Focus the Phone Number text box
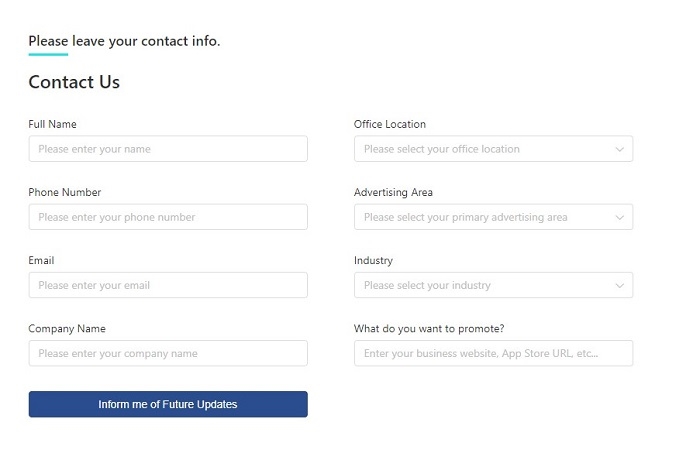 (168, 217)
